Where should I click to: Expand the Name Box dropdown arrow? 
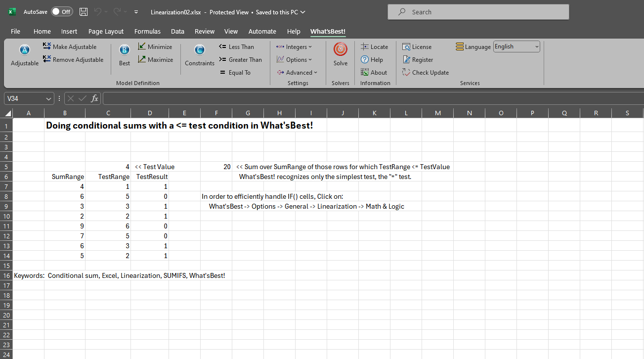[x=48, y=98]
